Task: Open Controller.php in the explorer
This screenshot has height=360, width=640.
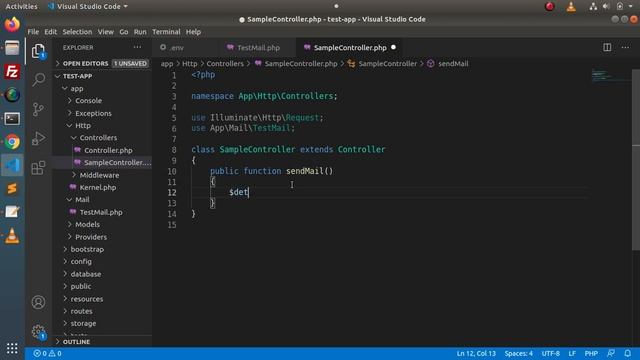Action: click(x=108, y=151)
